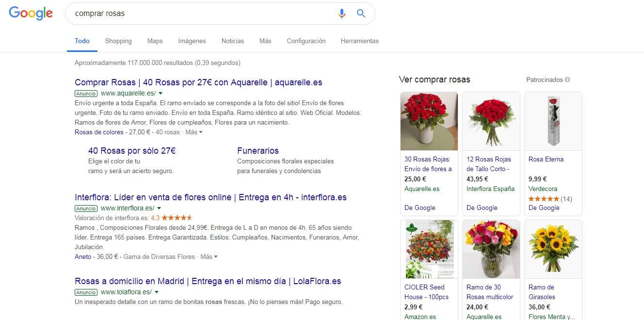This screenshot has width=644, height=320.
Task: Click the Anuncio badge for lolaflora.es
Action: 86,292
